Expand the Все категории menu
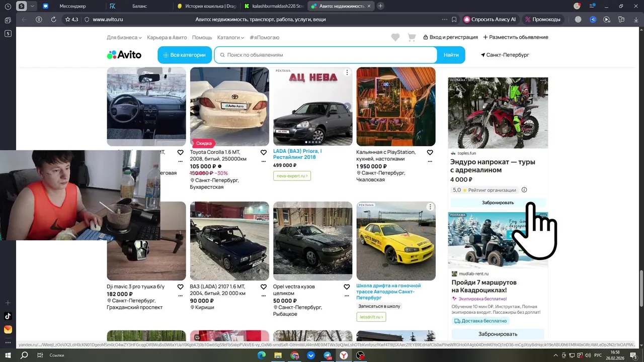 (x=184, y=55)
